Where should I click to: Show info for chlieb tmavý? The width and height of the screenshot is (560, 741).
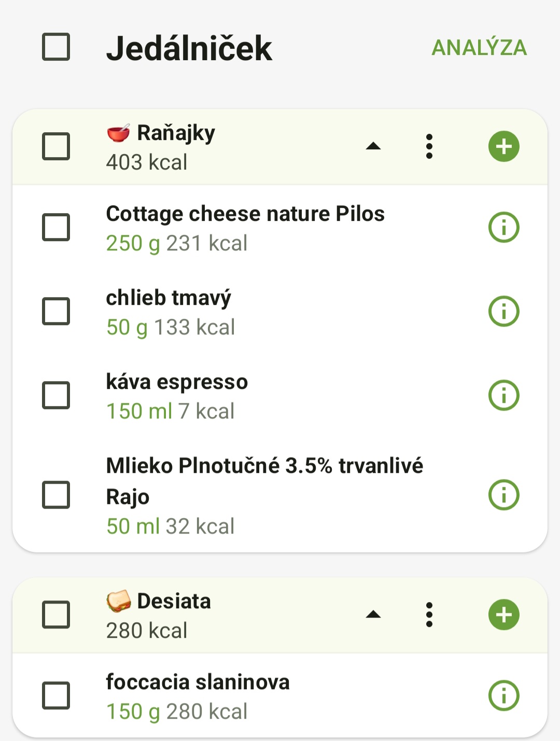click(503, 311)
